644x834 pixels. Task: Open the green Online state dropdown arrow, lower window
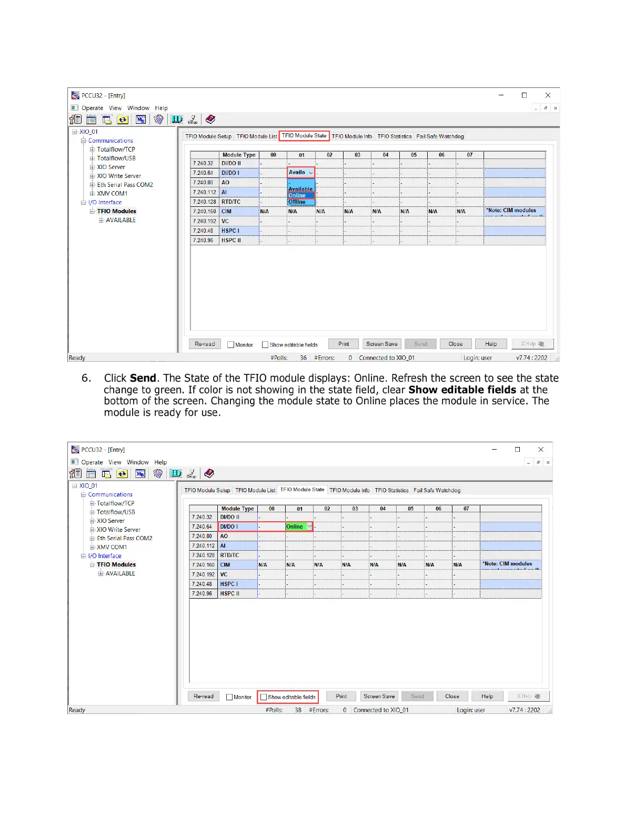click(309, 527)
